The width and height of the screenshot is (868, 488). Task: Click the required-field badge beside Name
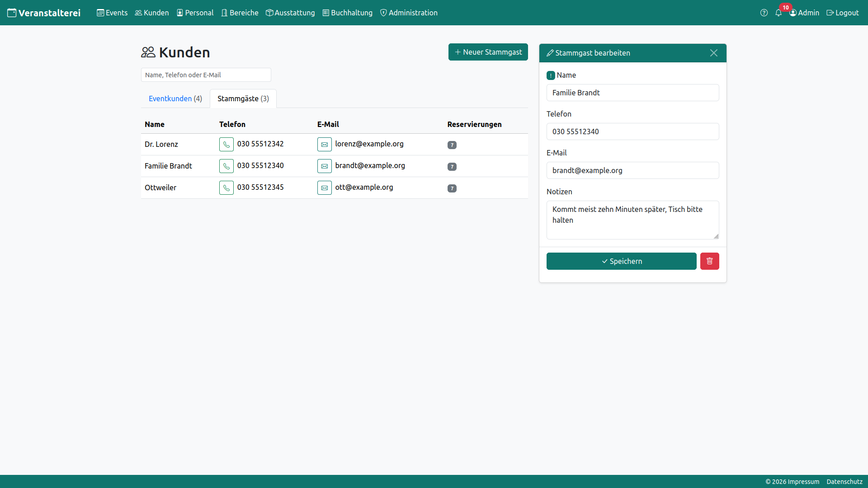point(551,75)
